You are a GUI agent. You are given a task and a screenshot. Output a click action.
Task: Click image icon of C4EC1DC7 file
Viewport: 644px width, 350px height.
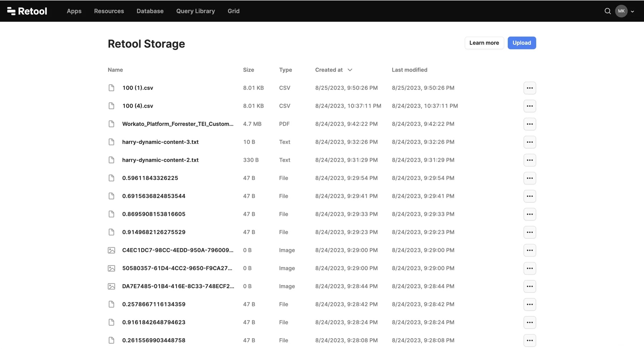pyautogui.click(x=111, y=250)
